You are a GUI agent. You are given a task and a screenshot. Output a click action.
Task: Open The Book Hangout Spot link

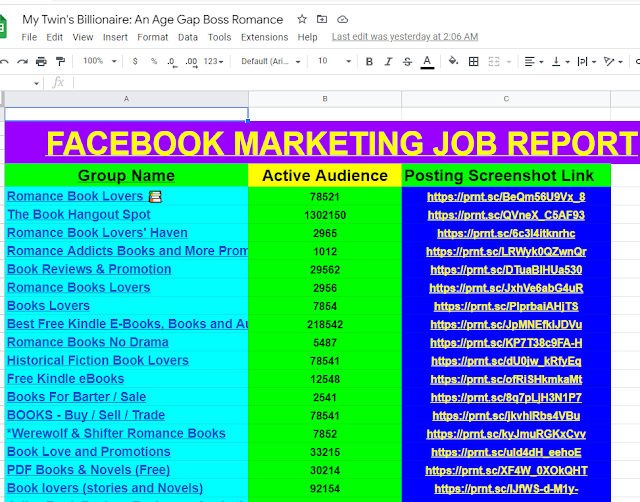coord(79,214)
